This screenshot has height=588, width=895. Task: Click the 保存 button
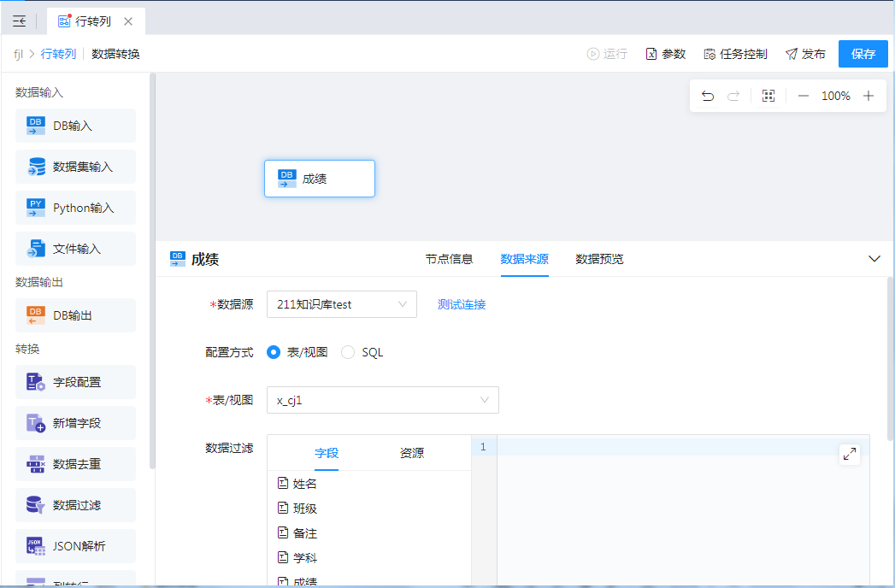click(863, 54)
